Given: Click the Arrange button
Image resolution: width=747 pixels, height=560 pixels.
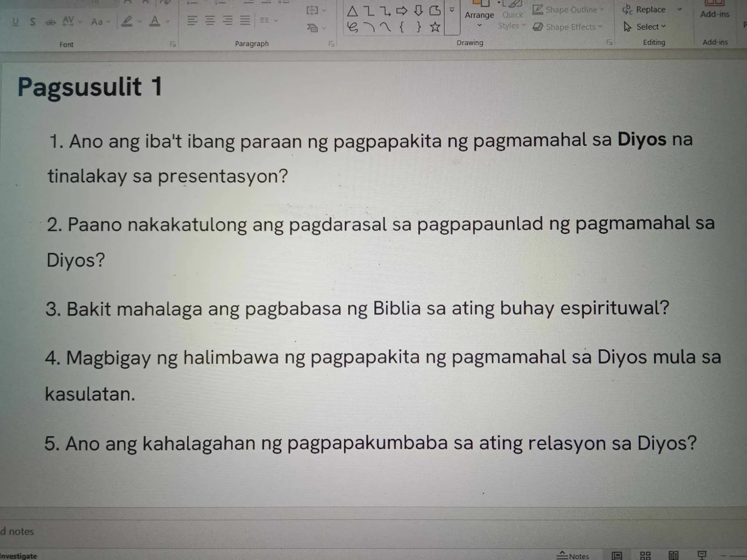Looking at the screenshot, I should pyautogui.click(x=479, y=16).
